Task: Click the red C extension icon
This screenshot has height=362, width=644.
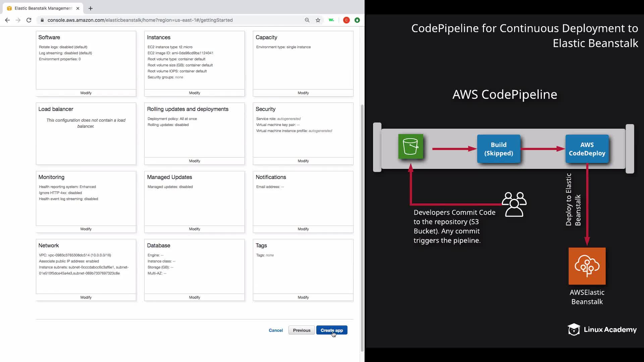Action: pyautogui.click(x=346, y=20)
